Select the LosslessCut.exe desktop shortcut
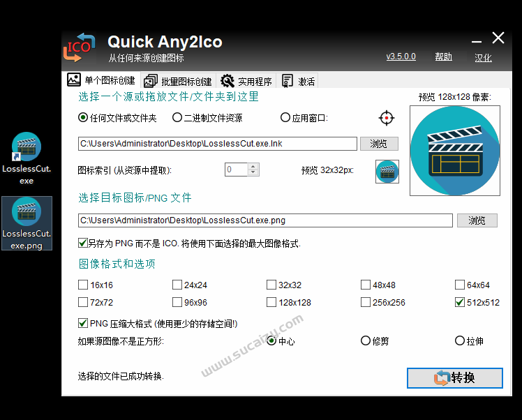The height and width of the screenshot is (420, 522). (27, 158)
